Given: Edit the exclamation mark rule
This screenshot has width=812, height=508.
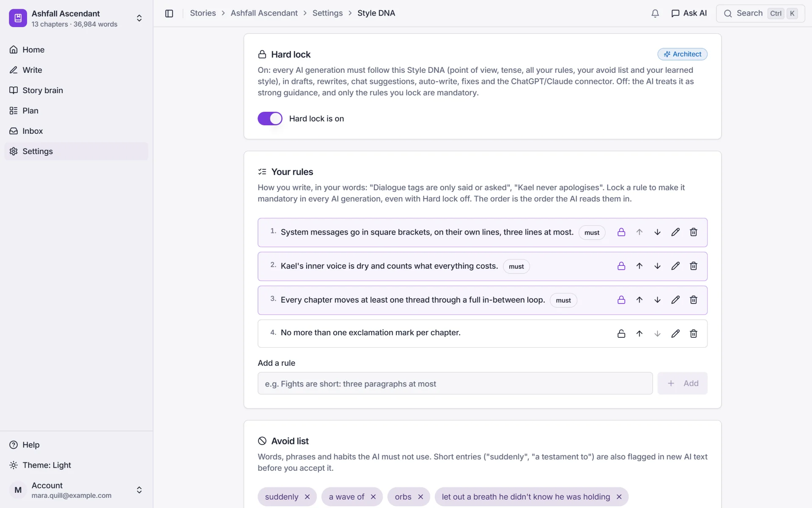Looking at the screenshot, I should [x=675, y=334].
